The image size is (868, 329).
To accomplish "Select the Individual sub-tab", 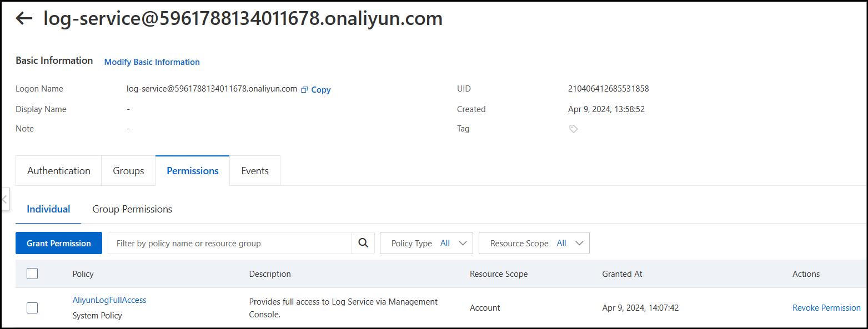I will coord(48,209).
